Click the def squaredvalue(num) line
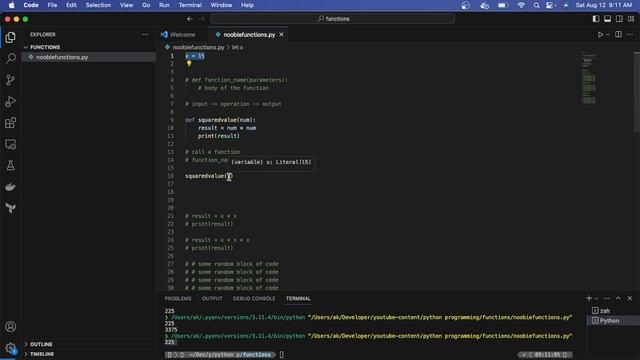The height and width of the screenshot is (360, 640). coord(220,120)
